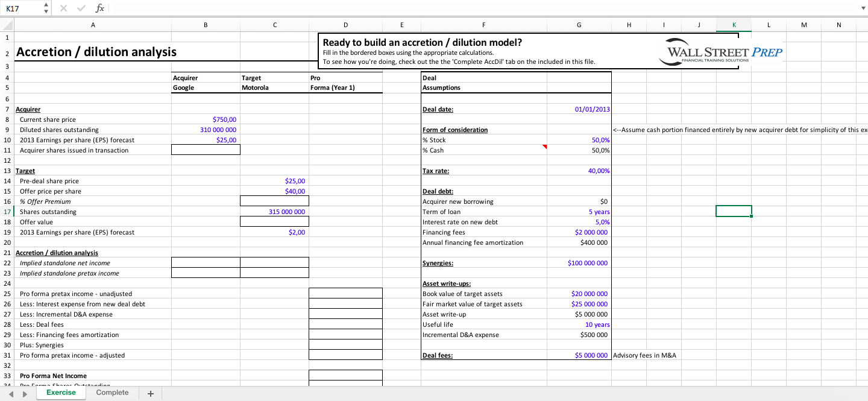
Task: Select the deal date 01/01/2013 cell
Action: point(579,109)
